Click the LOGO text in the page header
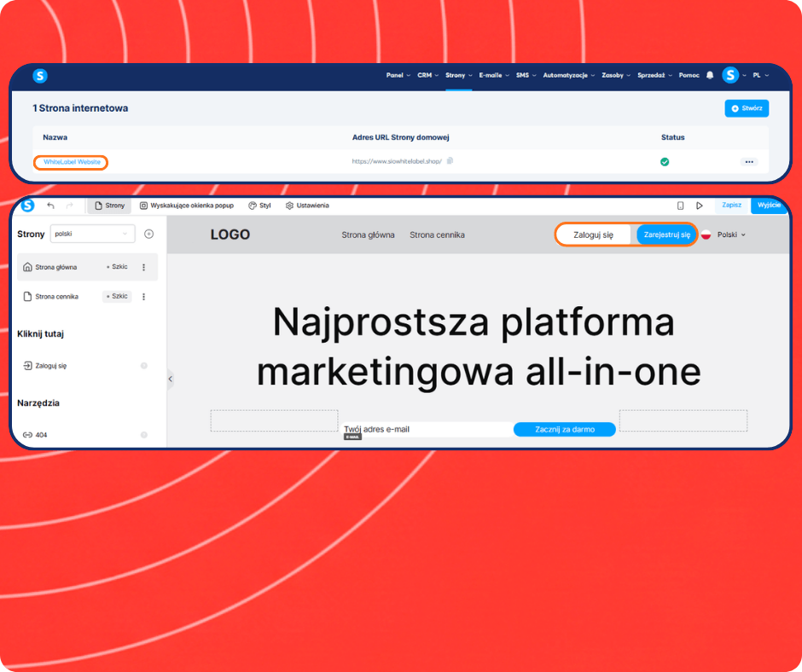 coord(230,235)
